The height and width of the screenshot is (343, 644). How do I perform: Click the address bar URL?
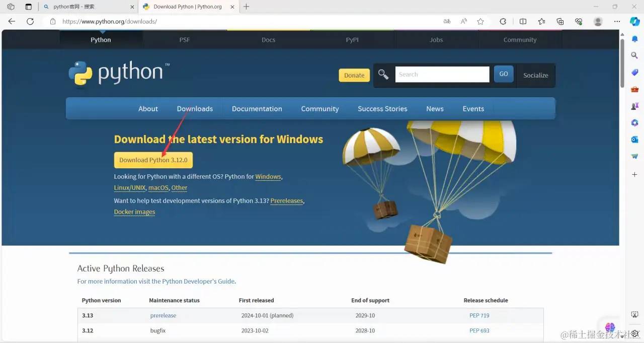(110, 22)
